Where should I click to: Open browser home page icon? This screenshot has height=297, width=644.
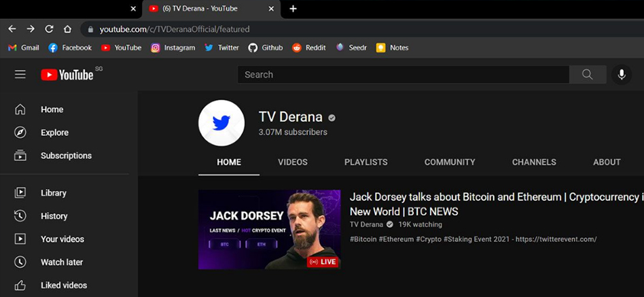67,29
